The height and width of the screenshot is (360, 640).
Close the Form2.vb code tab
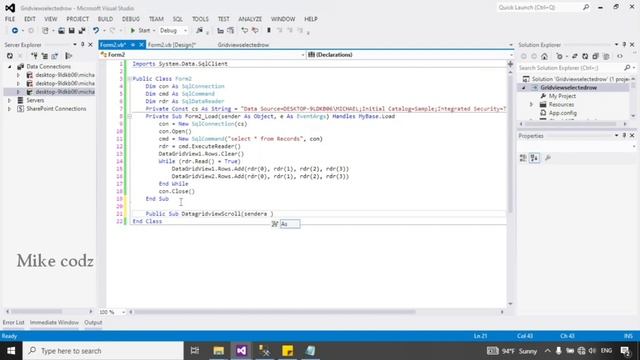[141, 45]
